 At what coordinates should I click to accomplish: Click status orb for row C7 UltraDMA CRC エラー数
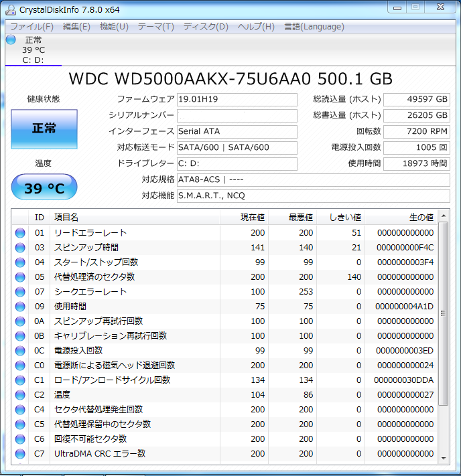[x=20, y=453]
